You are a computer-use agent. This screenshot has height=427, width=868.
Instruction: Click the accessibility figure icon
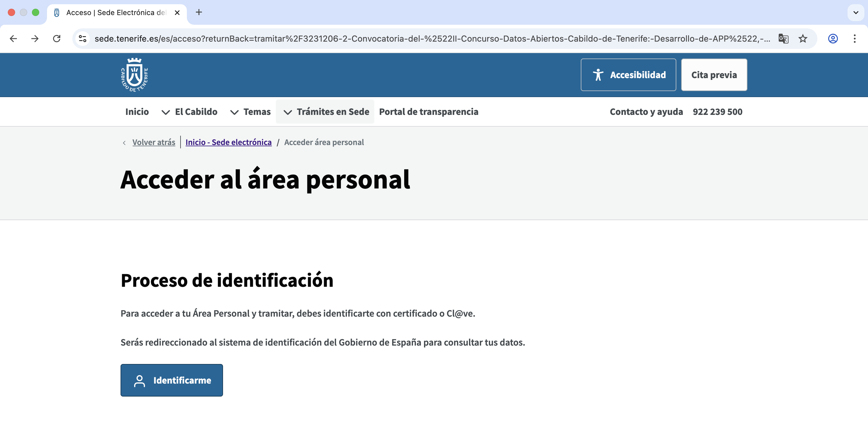598,74
